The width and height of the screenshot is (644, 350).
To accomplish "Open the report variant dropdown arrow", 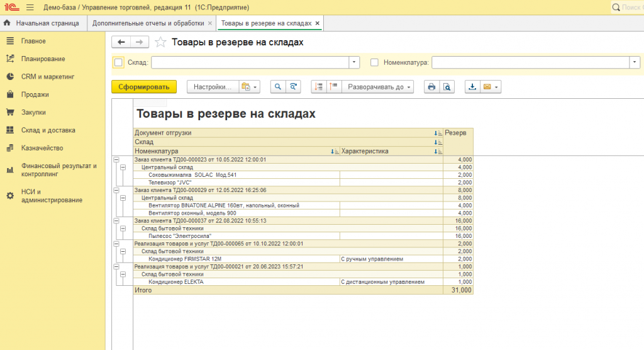I will 255,87.
